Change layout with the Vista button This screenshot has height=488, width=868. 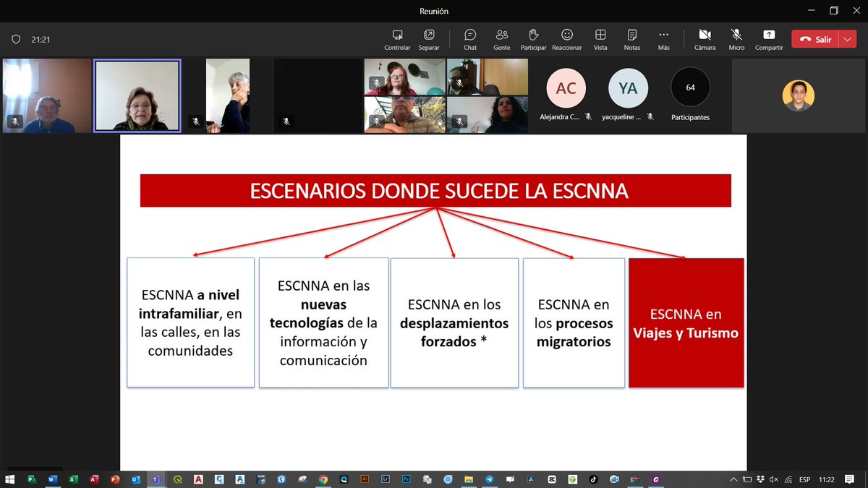click(600, 39)
